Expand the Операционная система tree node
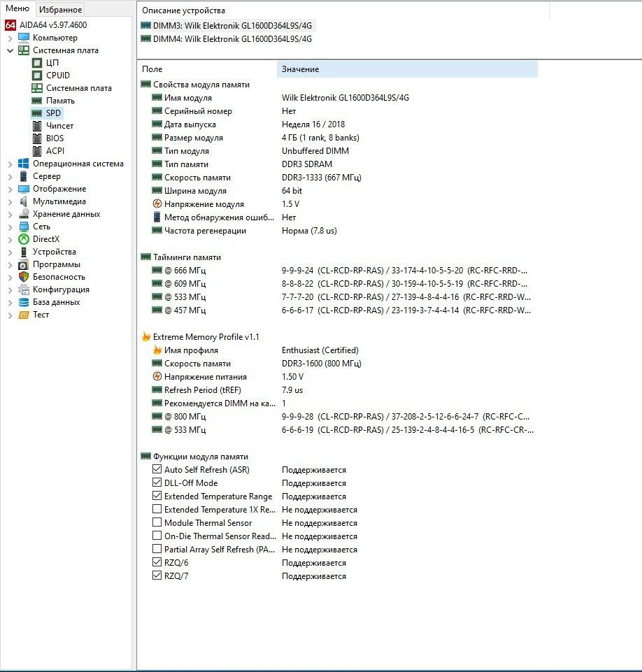Screen dimensions: 642x672 tap(10, 164)
